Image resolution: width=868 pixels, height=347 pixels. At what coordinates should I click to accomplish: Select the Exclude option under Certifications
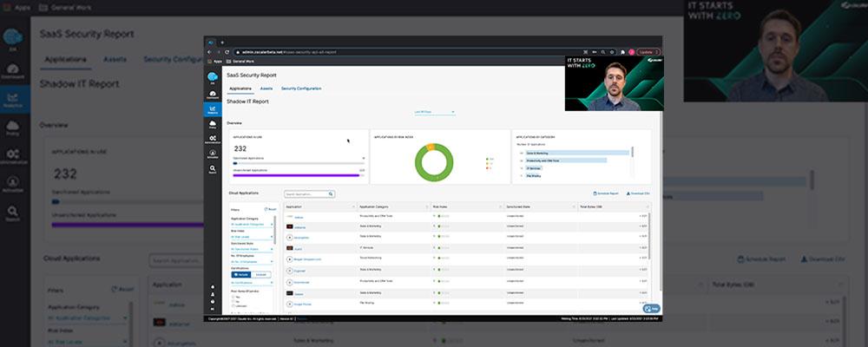point(260,274)
